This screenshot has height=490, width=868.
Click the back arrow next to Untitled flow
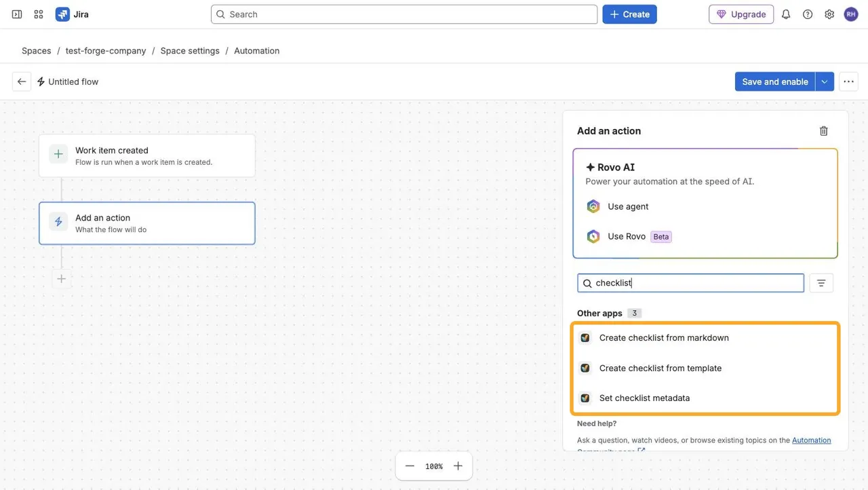[x=22, y=81]
